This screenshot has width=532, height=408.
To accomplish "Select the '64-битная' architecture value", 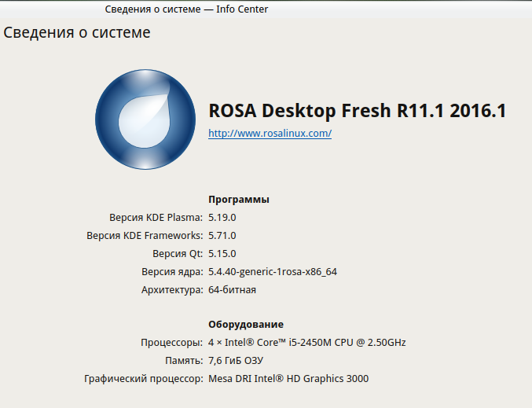I will click(x=232, y=290).
